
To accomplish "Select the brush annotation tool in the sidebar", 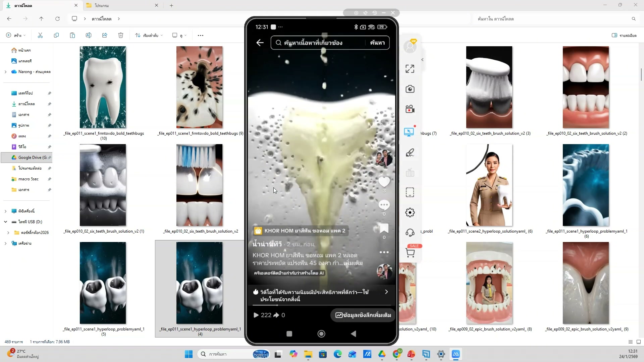I will click(410, 153).
